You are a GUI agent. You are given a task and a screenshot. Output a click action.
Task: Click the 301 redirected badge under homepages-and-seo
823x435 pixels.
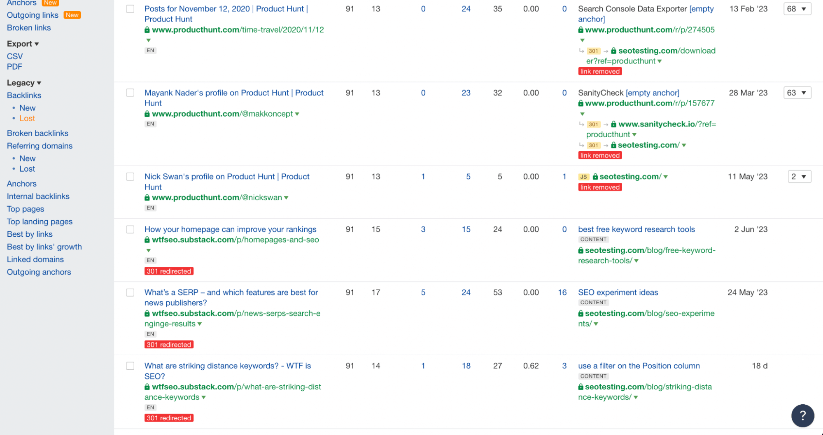coord(168,271)
